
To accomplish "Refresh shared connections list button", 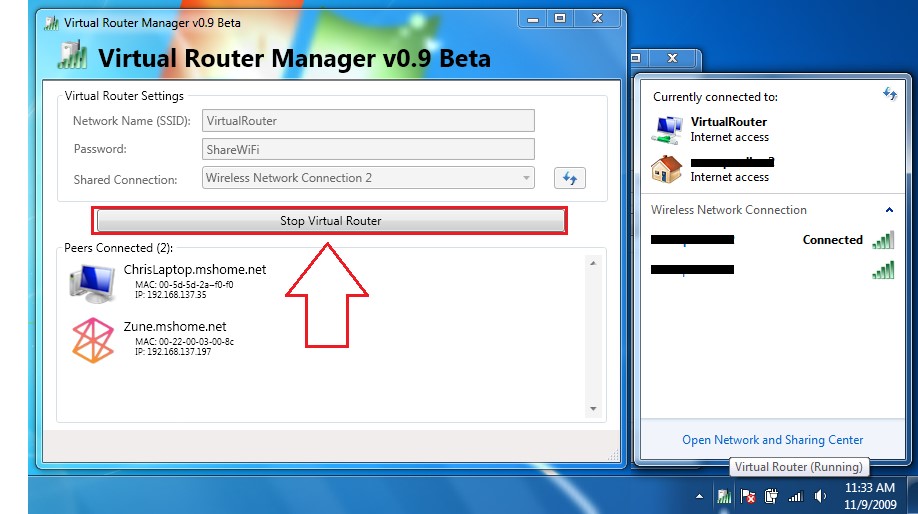I will (x=570, y=178).
